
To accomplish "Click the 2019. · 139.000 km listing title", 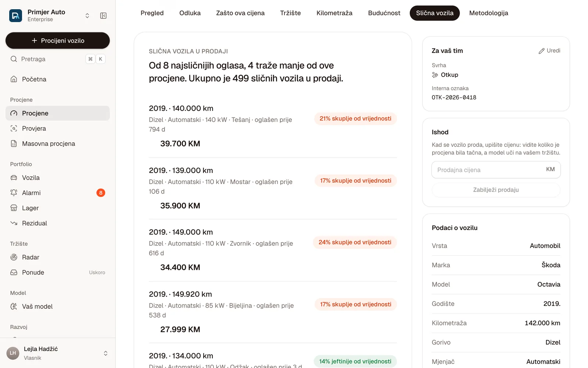I will tap(181, 170).
